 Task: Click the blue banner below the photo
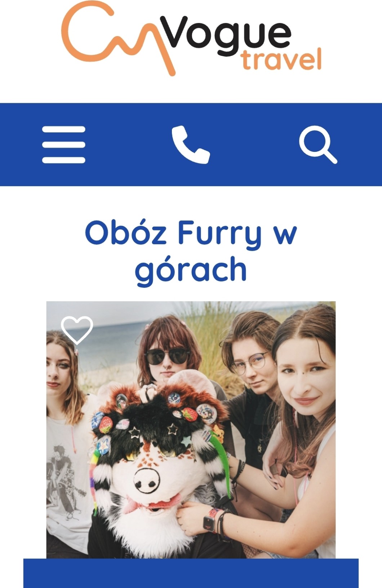point(191,573)
